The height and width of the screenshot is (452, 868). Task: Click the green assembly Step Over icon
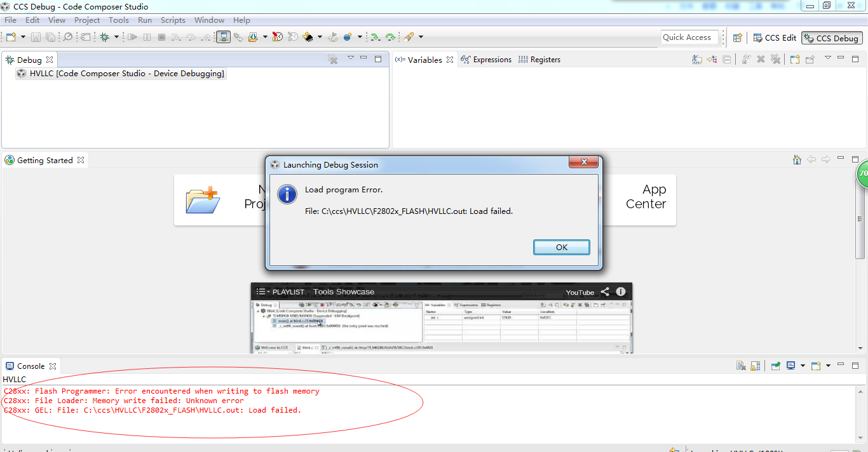[390, 37]
